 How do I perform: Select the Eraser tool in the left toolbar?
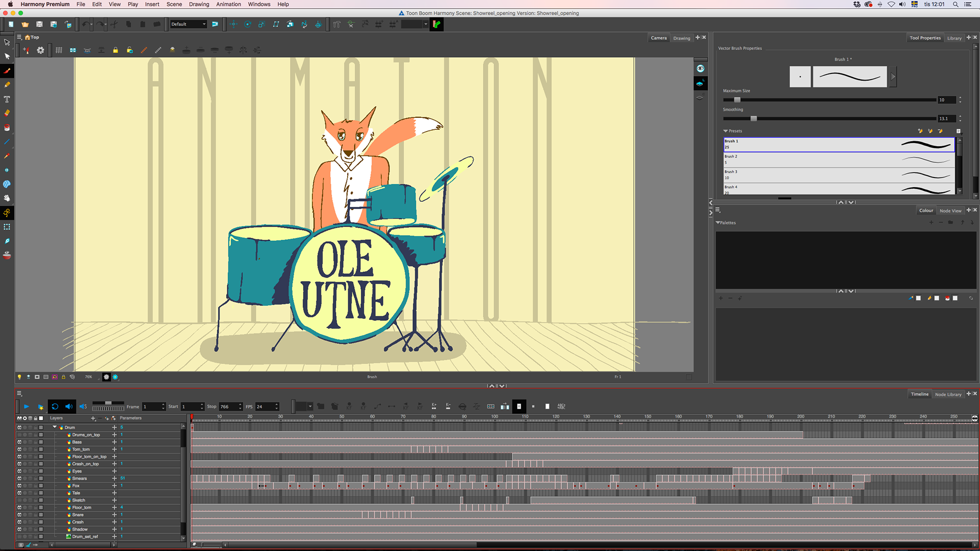point(7,113)
